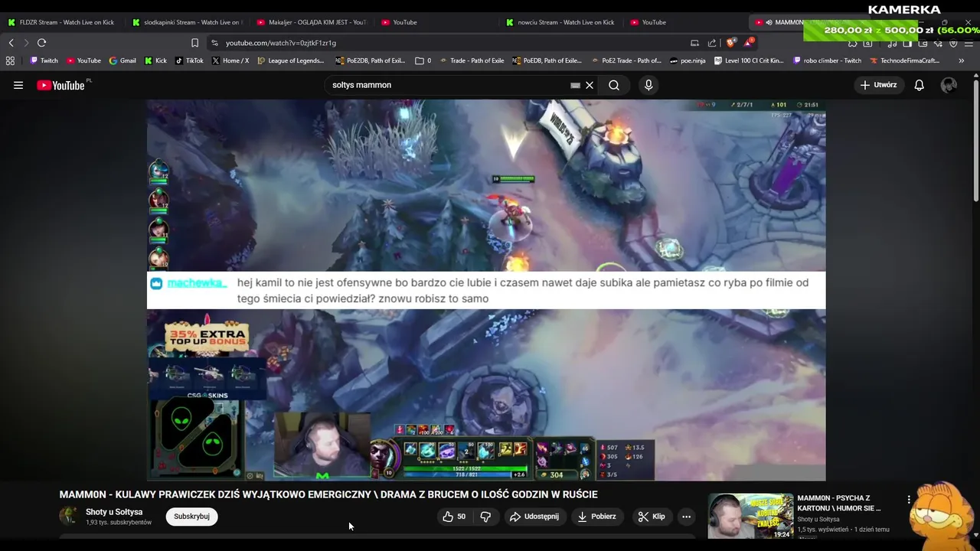Open 'MAMMON - PSYCHA Z KARTONU' recommendation title
This screenshot has width=980, height=551.
click(839, 503)
